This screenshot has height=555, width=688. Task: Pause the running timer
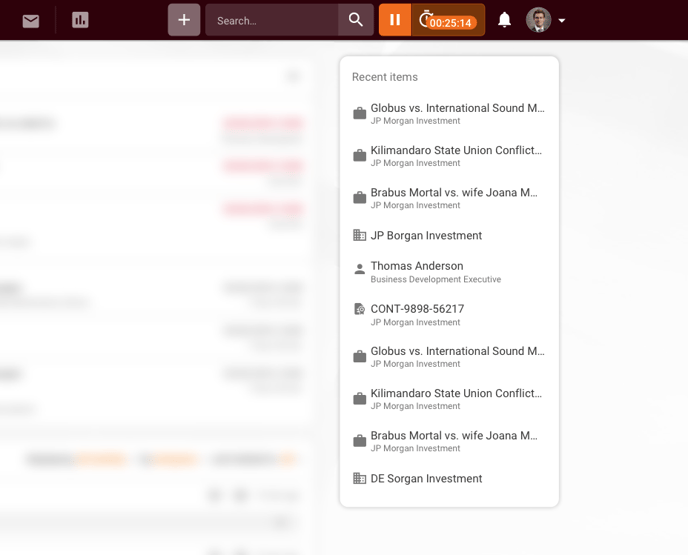395,20
